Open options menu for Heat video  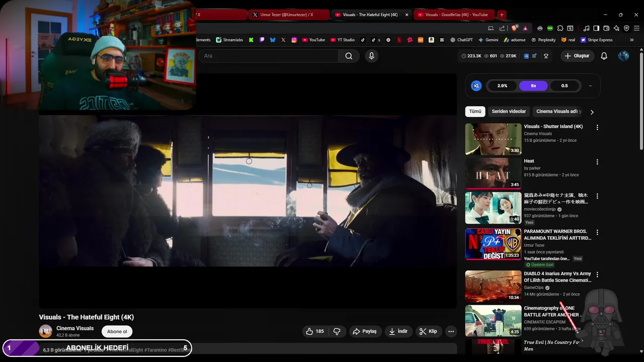pyautogui.click(x=597, y=162)
